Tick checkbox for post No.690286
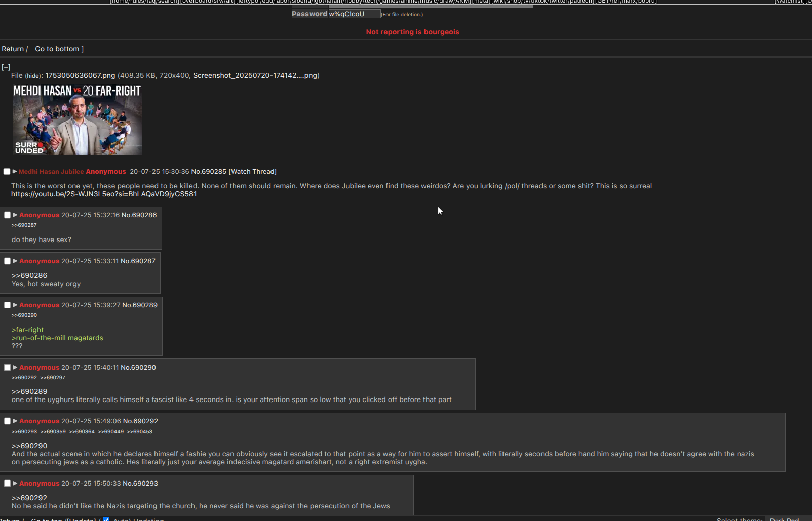 (7, 215)
